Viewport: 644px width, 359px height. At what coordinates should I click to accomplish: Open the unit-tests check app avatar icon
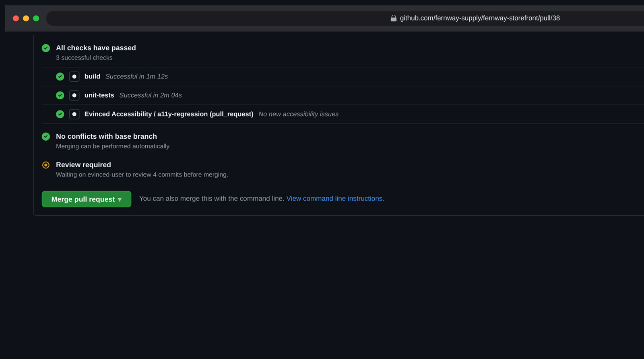pos(74,95)
